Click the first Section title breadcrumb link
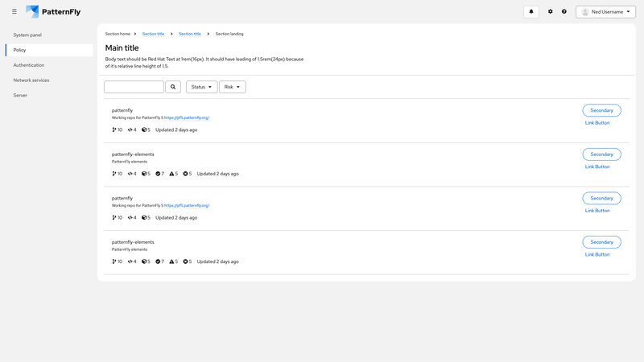This screenshot has width=644, height=362. 153,34
